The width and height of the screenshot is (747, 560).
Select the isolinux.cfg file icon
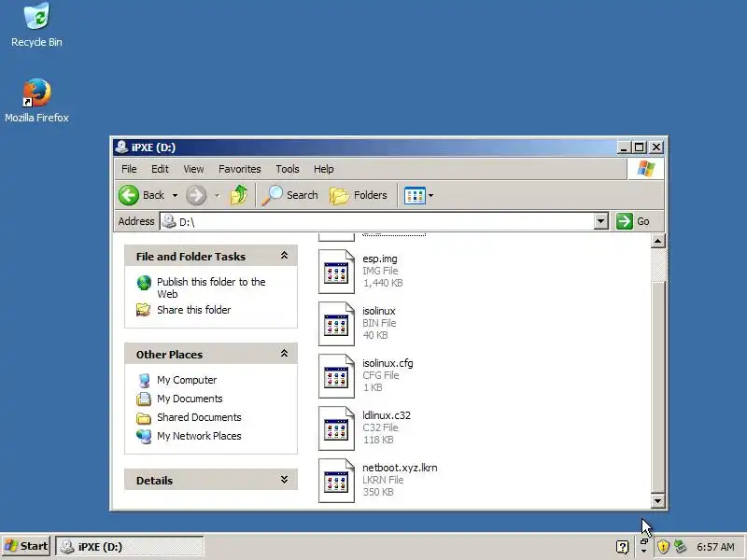coord(336,376)
